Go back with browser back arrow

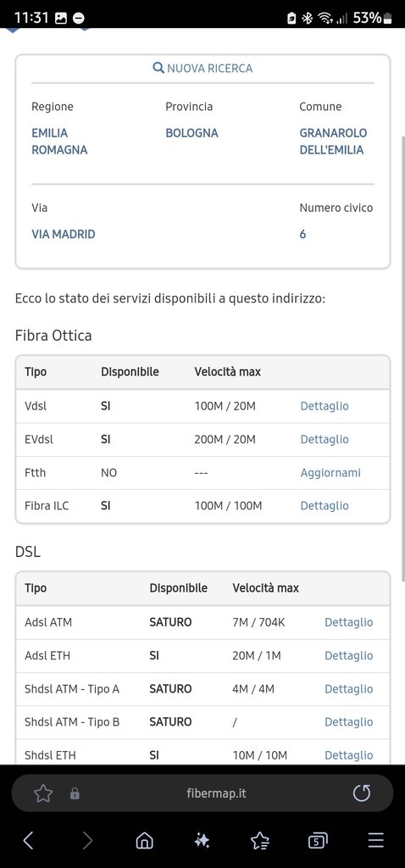coord(28,841)
